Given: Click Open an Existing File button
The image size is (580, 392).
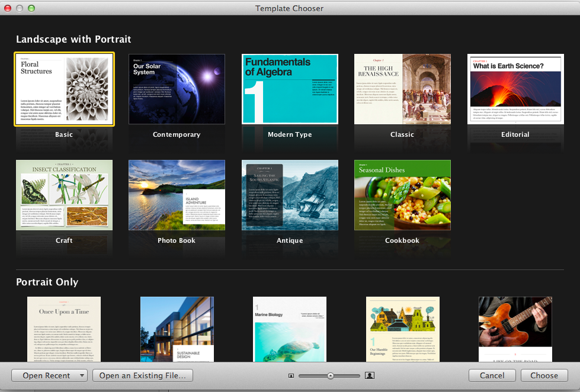Looking at the screenshot, I should (x=143, y=376).
